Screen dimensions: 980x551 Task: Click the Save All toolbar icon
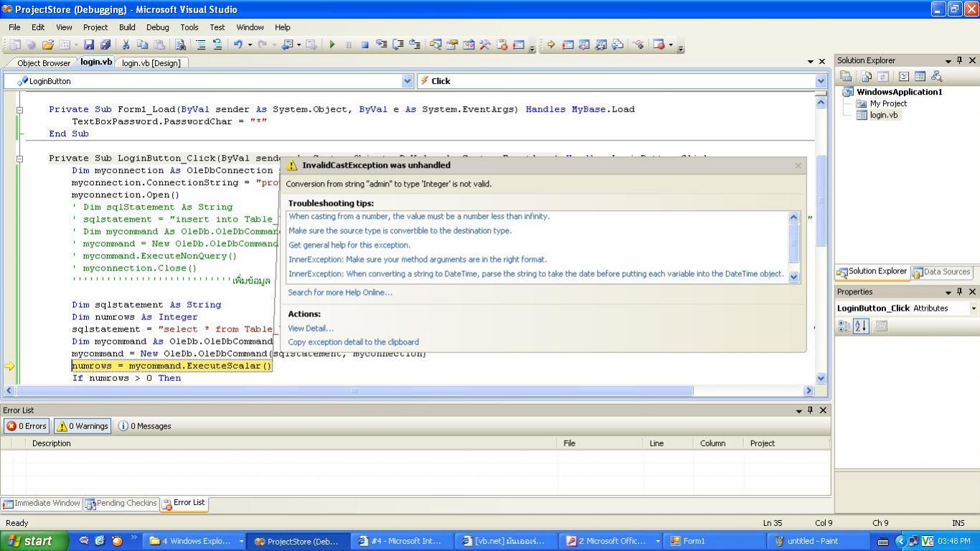coord(105,44)
